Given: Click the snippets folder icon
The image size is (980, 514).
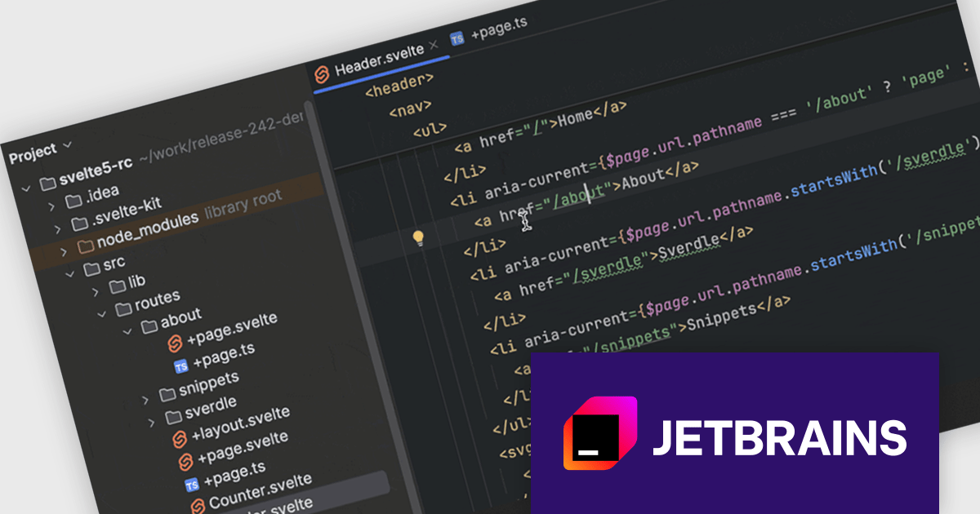Looking at the screenshot, I should pos(167,395).
